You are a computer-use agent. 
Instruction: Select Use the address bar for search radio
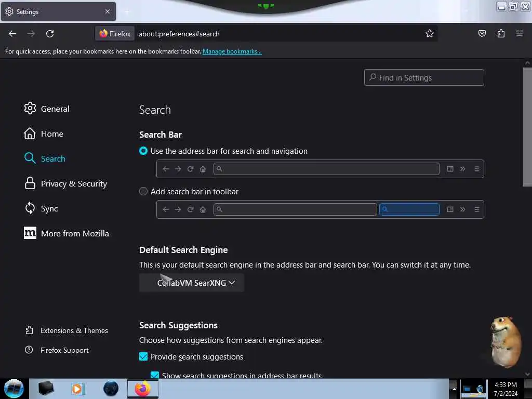coord(143,151)
